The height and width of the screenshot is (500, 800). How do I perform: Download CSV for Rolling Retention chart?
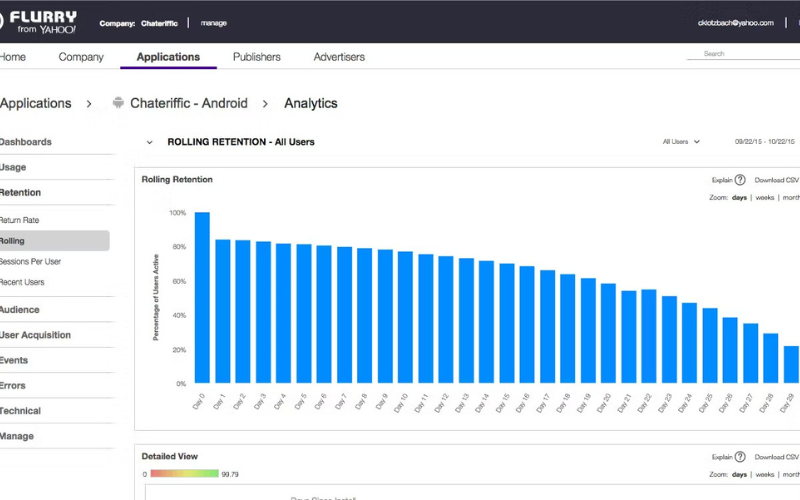point(777,180)
